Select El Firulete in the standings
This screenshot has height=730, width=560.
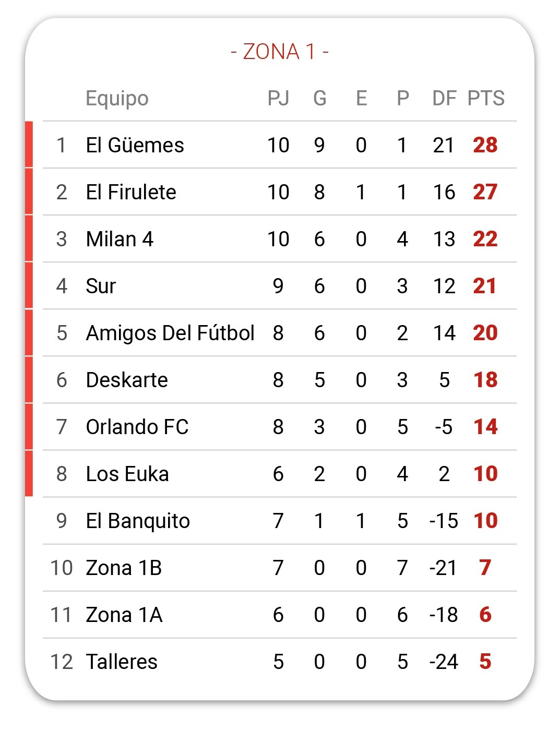click(x=131, y=192)
